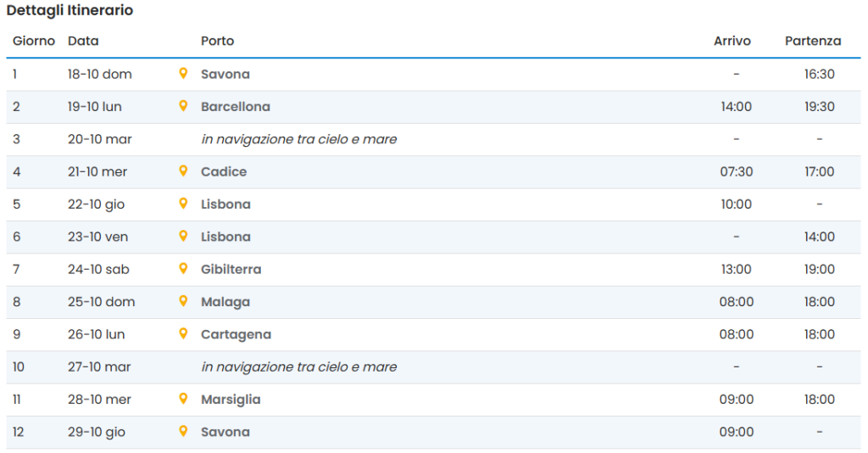Select the Dettagli Itinerario heading
The width and height of the screenshot is (868, 453).
pos(70,11)
